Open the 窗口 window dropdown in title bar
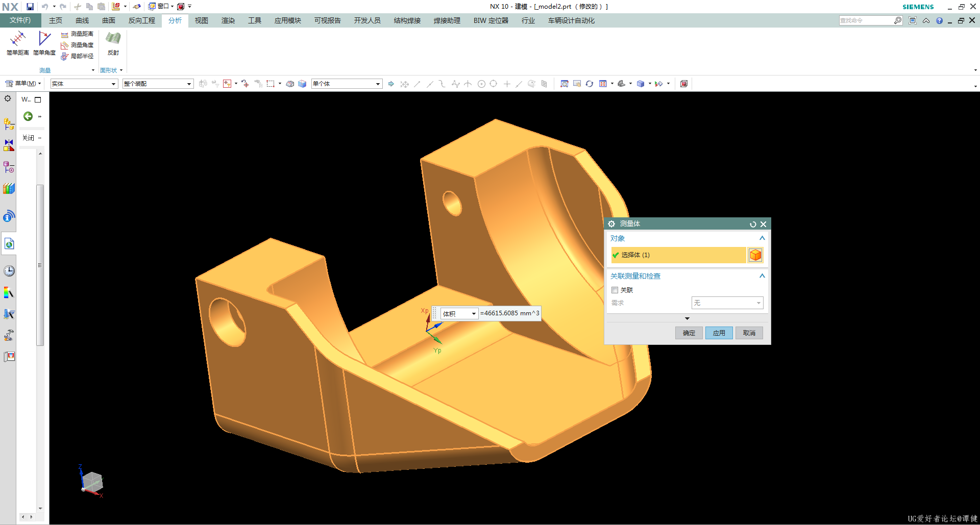This screenshot has height=525, width=980. [162, 7]
